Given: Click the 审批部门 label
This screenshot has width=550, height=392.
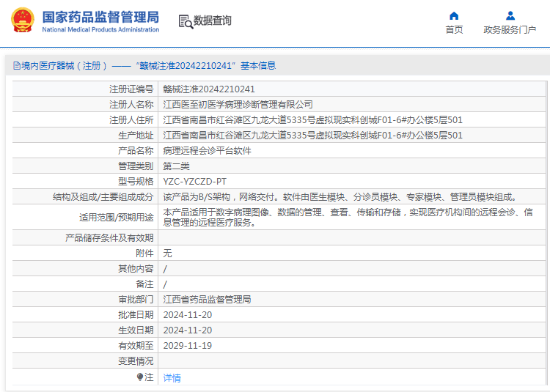Looking at the screenshot, I should (136, 299).
